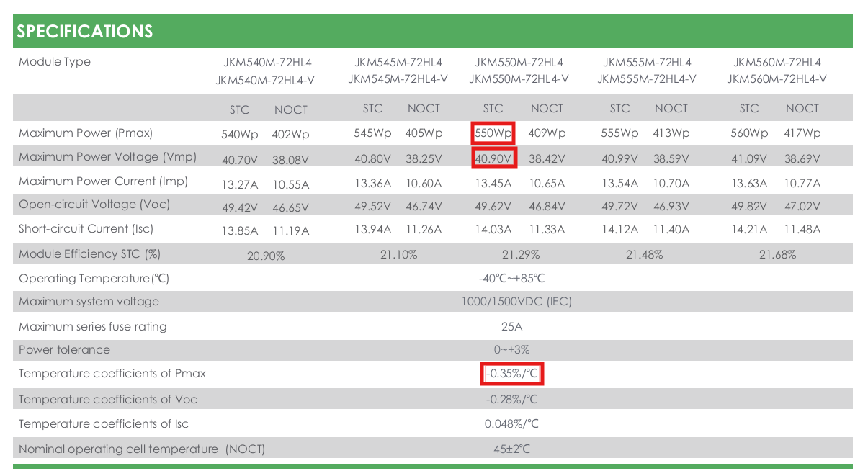This screenshot has width=868, height=476.
Task: Click the 13.45A Imp value
Action: 493,184
